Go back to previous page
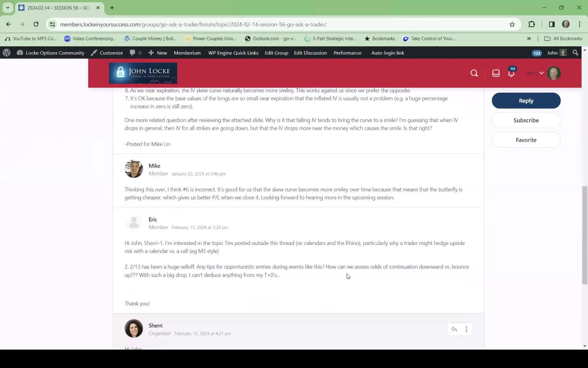 point(9,24)
